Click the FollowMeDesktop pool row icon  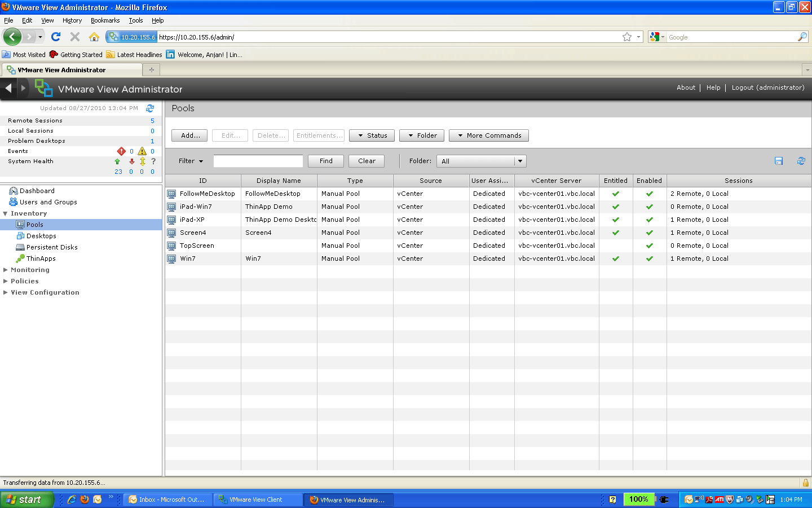[x=171, y=194]
